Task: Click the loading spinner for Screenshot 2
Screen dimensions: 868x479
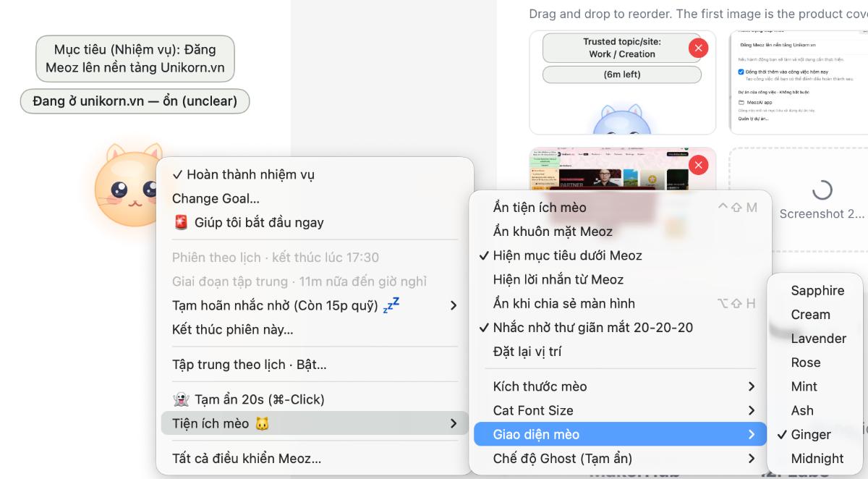Action: click(x=822, y=190)
